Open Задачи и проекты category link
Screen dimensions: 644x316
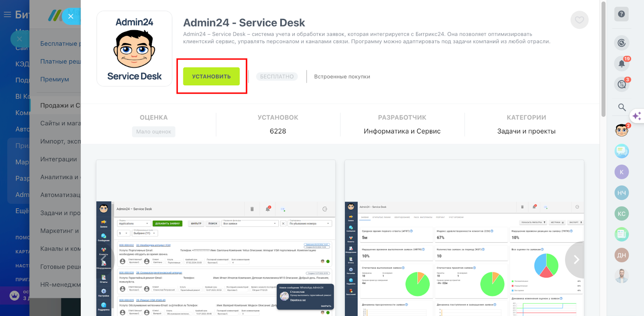click(526, 131)
